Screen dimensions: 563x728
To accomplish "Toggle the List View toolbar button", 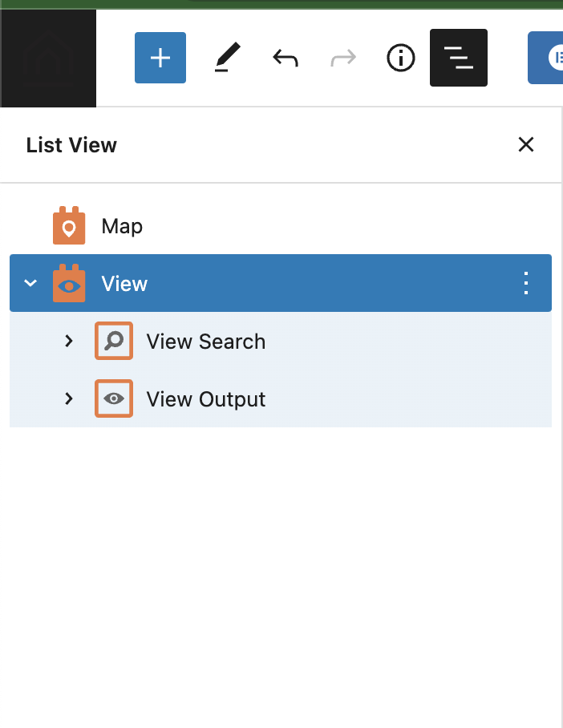I will tap(459, 58).
